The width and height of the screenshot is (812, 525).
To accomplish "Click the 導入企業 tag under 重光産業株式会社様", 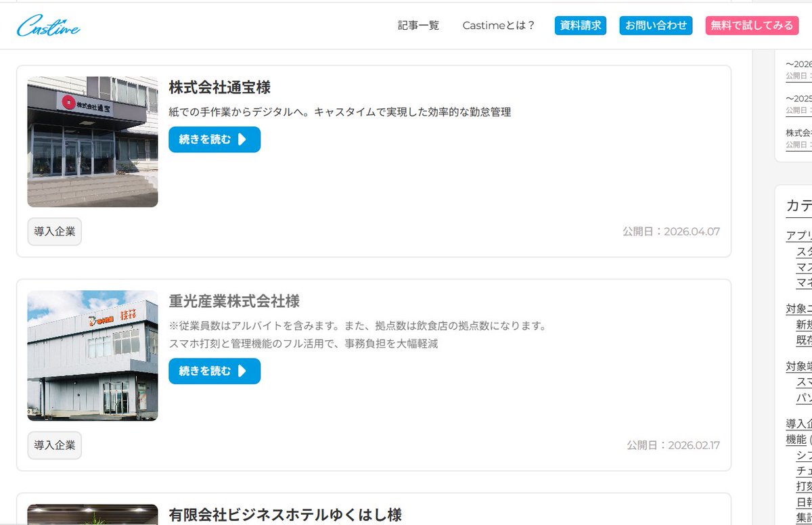I will pos(55,445).
